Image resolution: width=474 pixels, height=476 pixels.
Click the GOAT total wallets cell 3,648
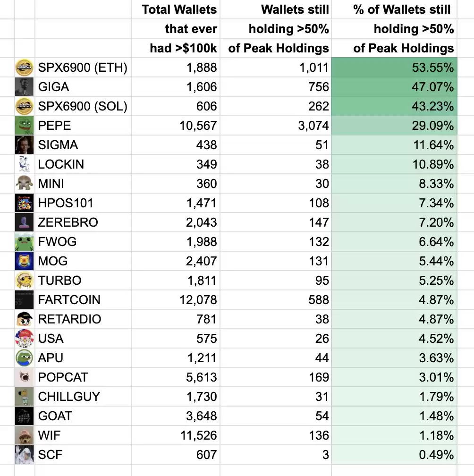click(176, 416)
